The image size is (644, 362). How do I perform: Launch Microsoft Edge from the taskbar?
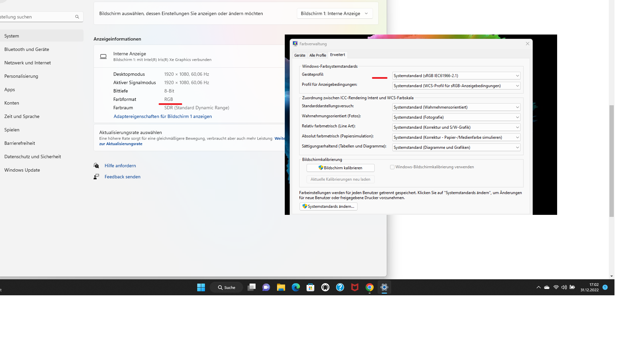[296, 287]
